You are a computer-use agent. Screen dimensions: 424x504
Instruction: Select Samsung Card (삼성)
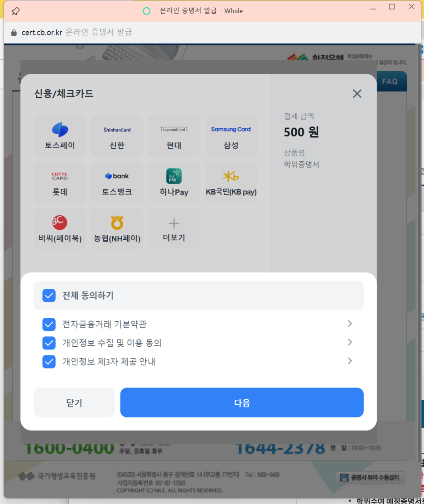click(231, 136)
